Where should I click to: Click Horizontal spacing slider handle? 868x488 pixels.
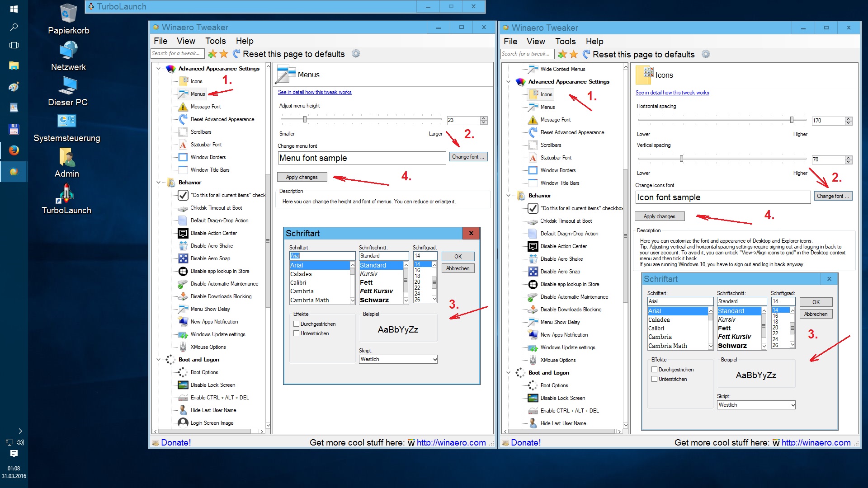click(x=792, y=120)
